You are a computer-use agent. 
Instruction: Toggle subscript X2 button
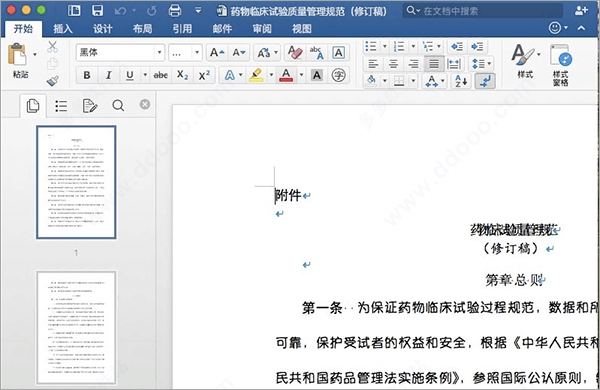tap(183, 75)
